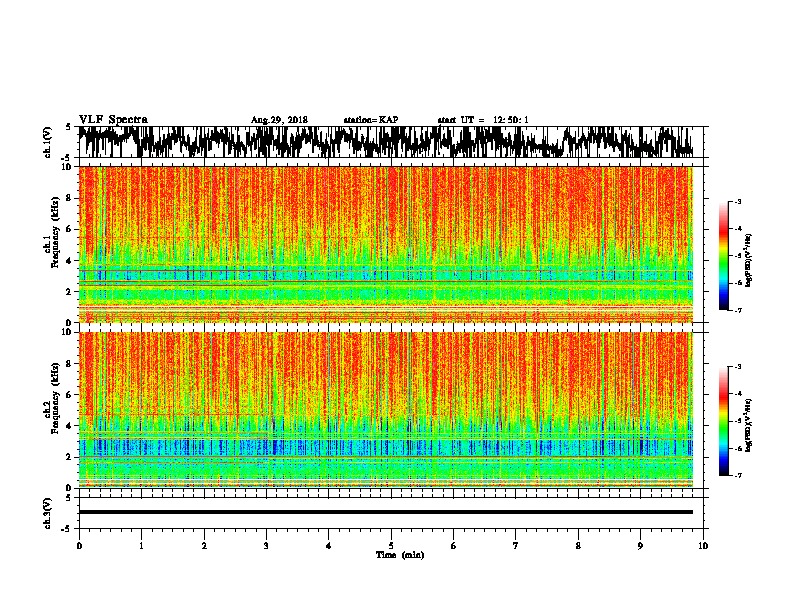792x612 pixels.
Task: Click inside the ch.2 spectrogram plot
Action: click(386, 410)
